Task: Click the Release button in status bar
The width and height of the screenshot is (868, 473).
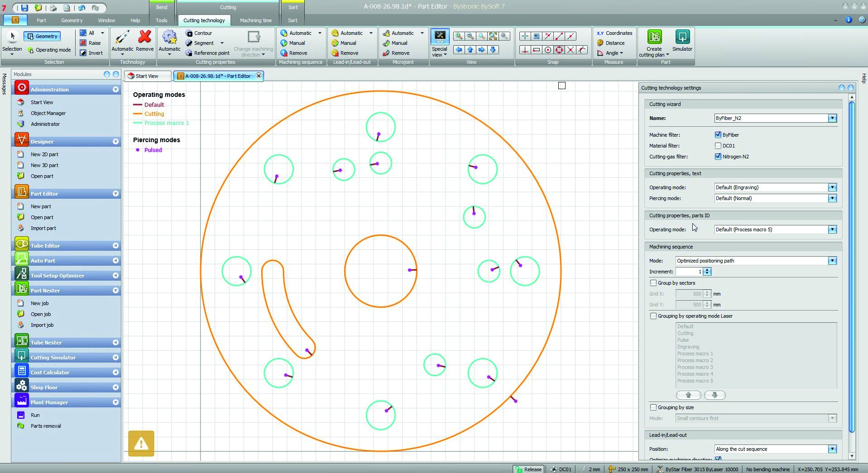Action: click(528, 469)
